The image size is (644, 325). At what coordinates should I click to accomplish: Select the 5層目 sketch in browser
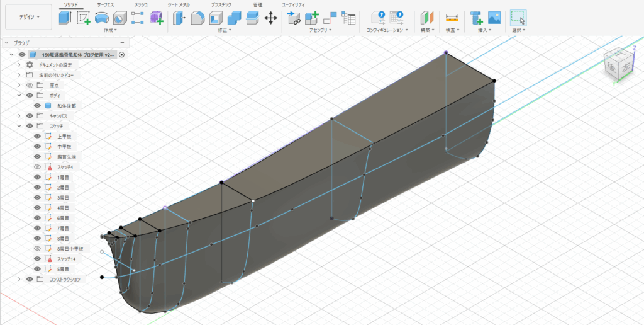63,269
